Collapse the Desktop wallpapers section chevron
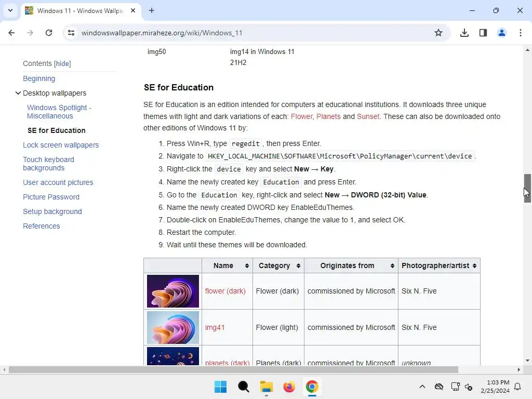Viewport: 532px width, 399px height. [x=18, y=93]
